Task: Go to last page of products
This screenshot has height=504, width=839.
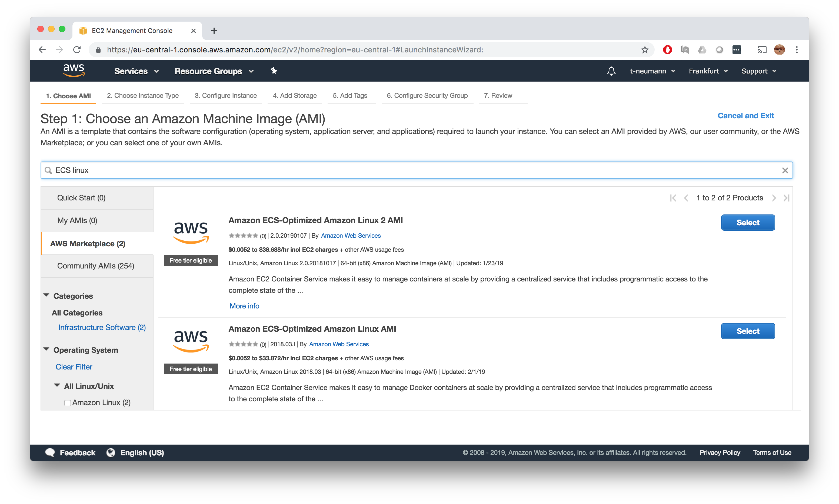Action: point(786,198)
